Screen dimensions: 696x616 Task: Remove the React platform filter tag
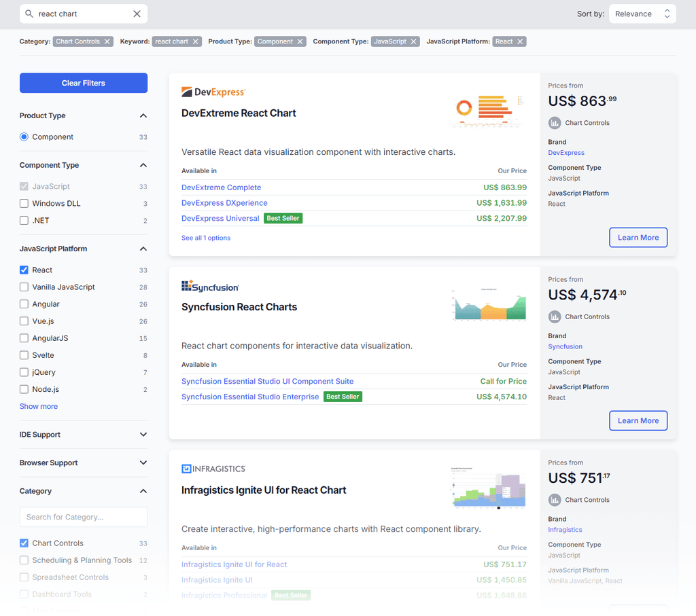[x=520, y=41]
